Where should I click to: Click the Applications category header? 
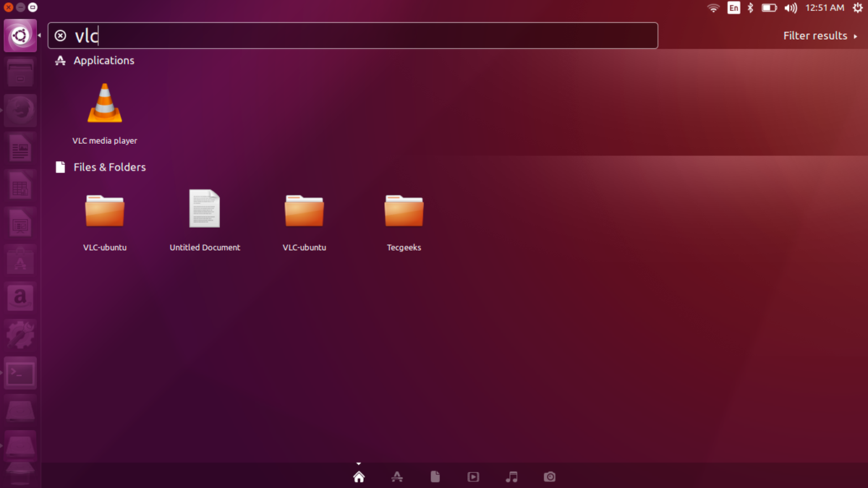click(x=95, y=61)
